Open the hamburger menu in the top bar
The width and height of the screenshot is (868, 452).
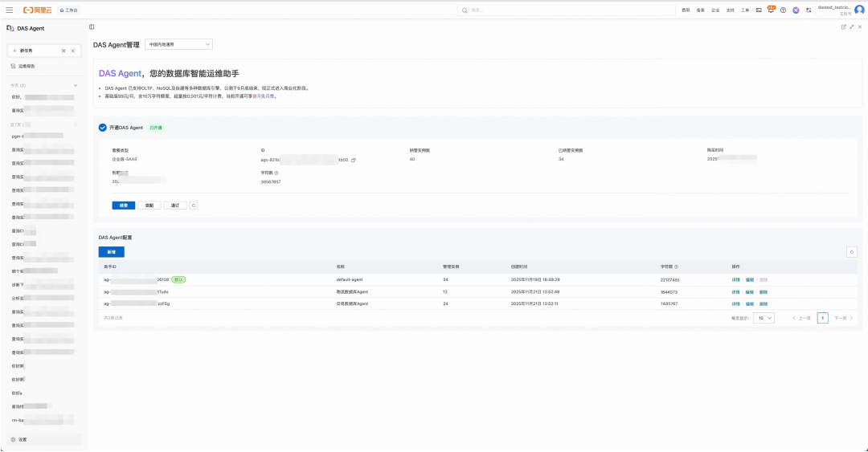(x=10, y=10)
